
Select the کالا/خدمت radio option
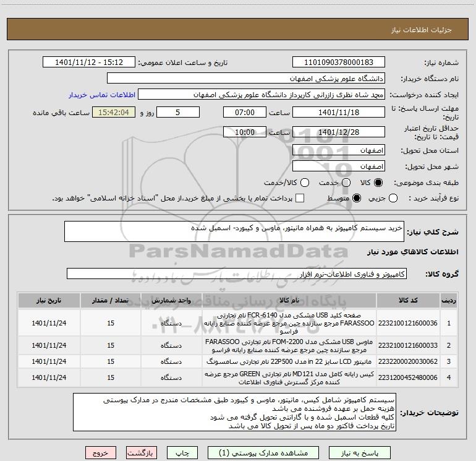(305, 183)
